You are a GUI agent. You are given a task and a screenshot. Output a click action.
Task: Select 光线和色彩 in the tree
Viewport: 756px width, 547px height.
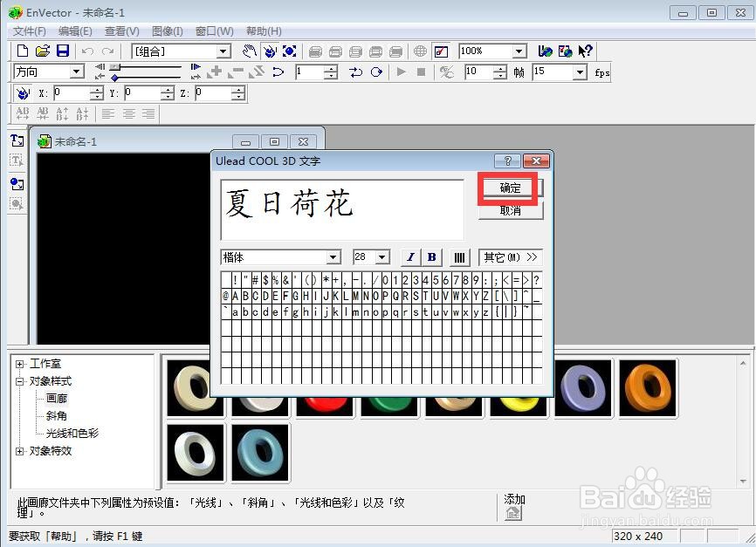(x=72, y=434)
